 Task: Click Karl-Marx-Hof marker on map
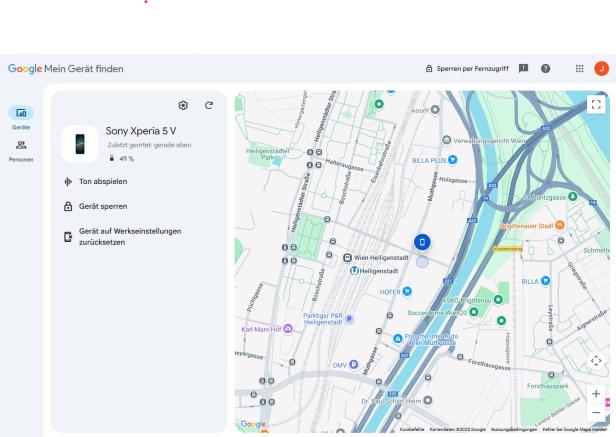(x=288, y=329)
